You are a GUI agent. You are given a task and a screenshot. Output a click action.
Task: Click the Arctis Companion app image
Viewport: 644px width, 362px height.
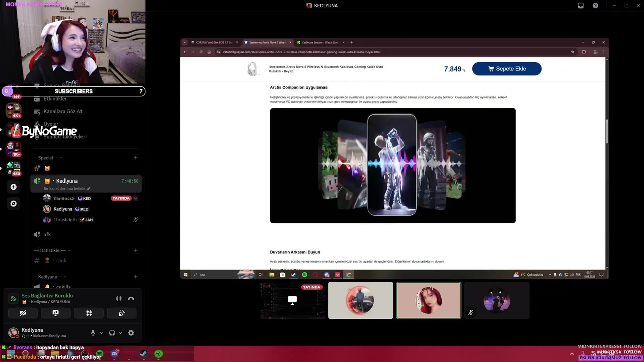point(392,165)
